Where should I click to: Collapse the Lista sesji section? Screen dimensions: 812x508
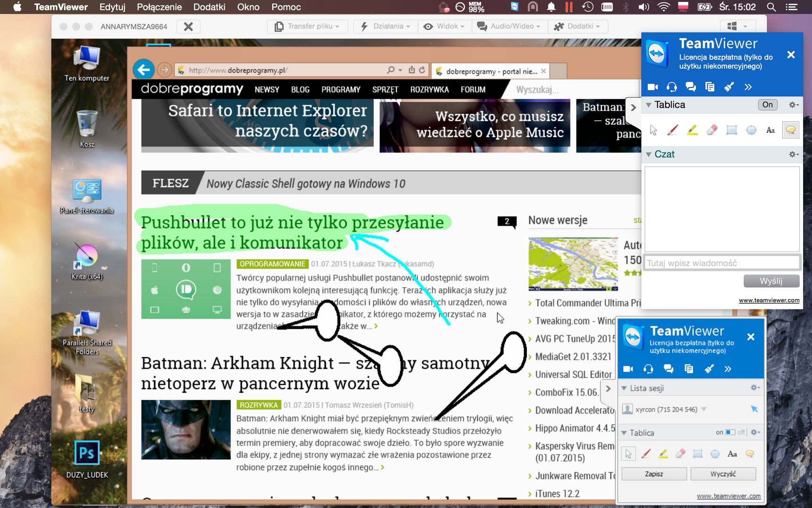click(624, 388)
